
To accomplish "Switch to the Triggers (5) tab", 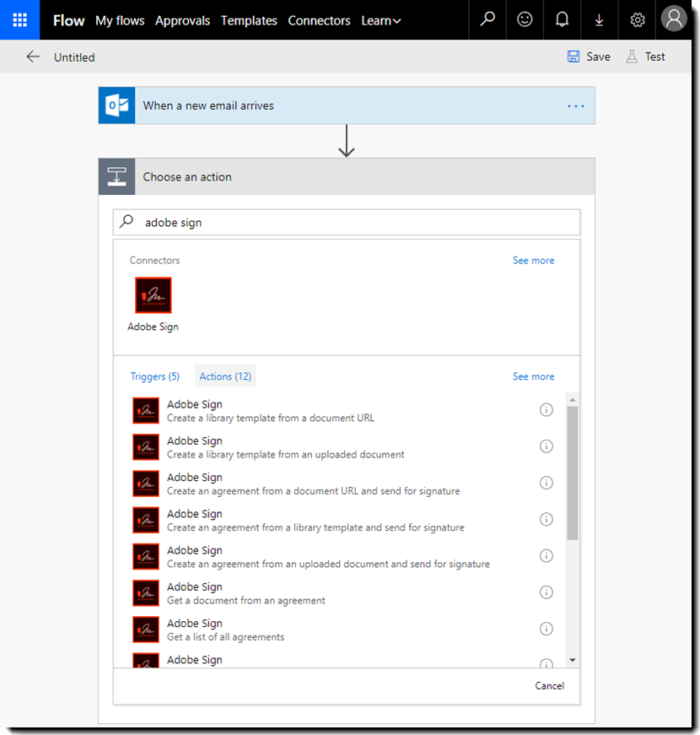I will (155, 376).
